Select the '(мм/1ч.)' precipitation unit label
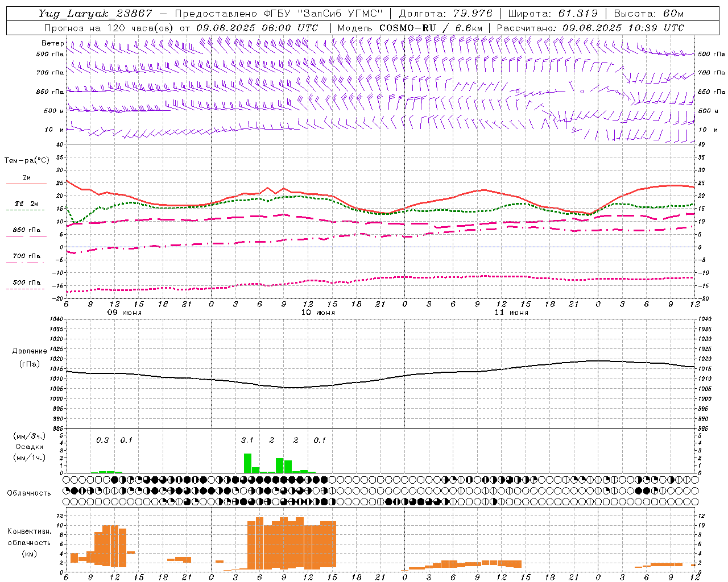This screenshot has height=582, width=728. point(29,458)
